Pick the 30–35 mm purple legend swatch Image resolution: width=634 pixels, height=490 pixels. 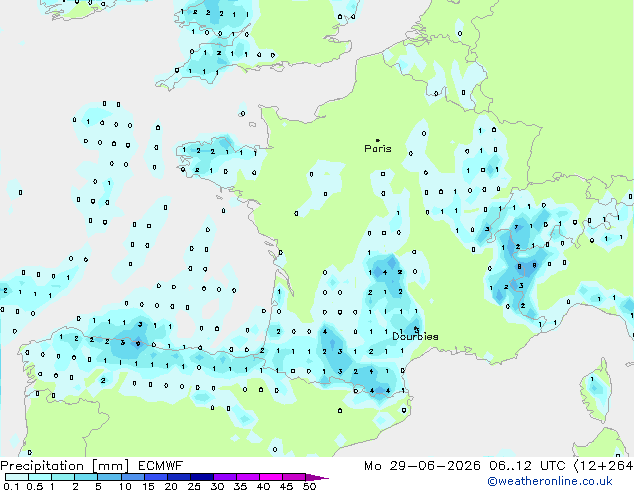pos(224,477)
